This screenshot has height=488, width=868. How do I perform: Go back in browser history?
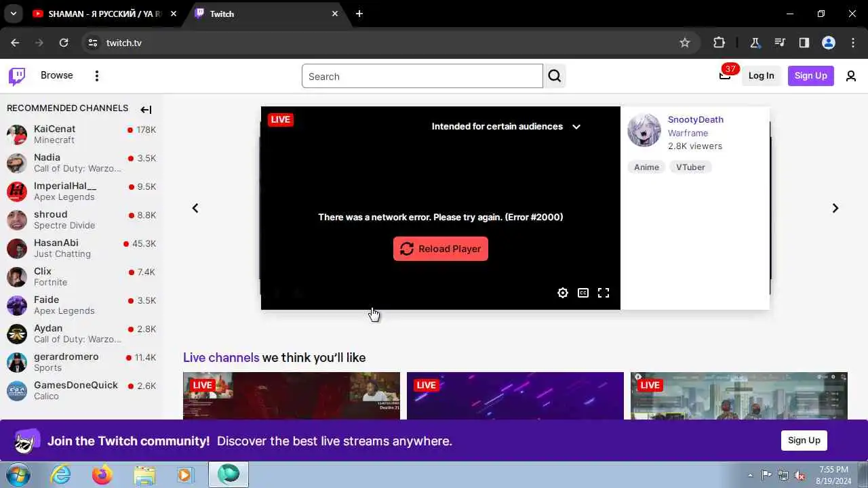[16, 43]
